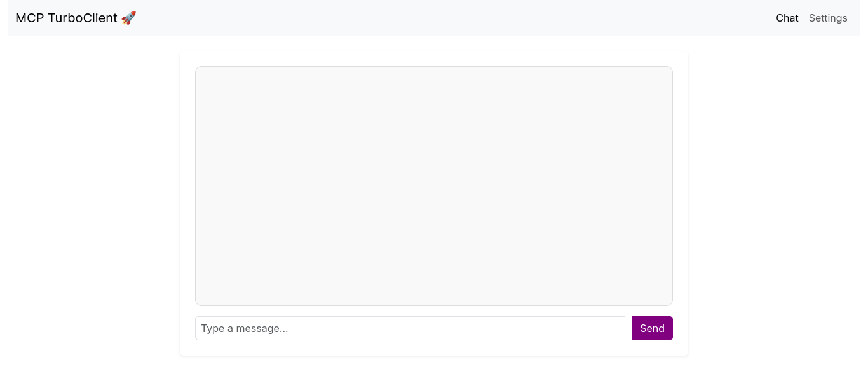Open Settings from the top navigation
Viewport: 868px width, 381px height.
(828, 18)
